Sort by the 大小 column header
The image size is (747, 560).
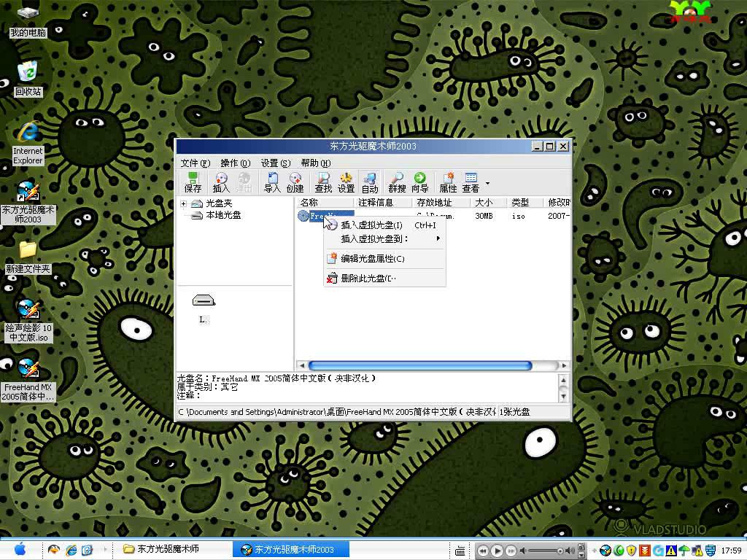[x=489, y=203]
